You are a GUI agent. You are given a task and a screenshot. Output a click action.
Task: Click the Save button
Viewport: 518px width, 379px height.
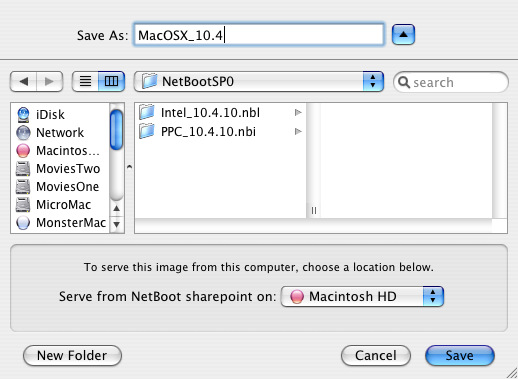tap(460, 355)
